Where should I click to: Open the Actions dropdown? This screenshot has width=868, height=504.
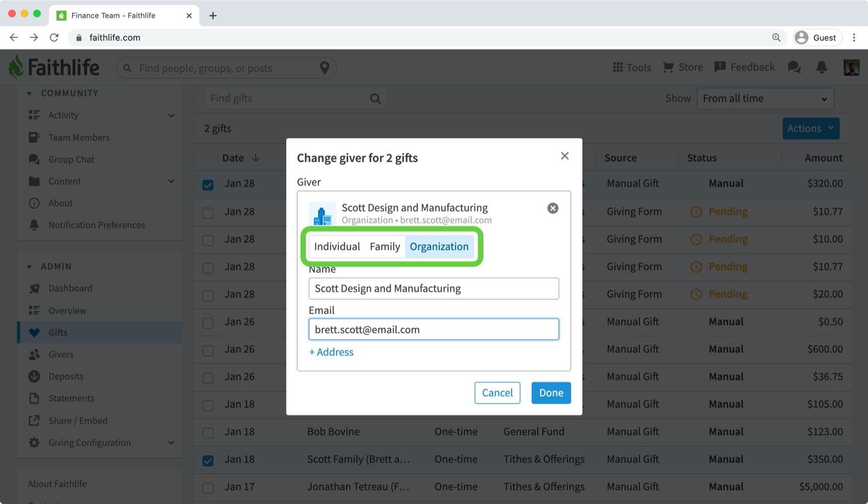(811, 129)
